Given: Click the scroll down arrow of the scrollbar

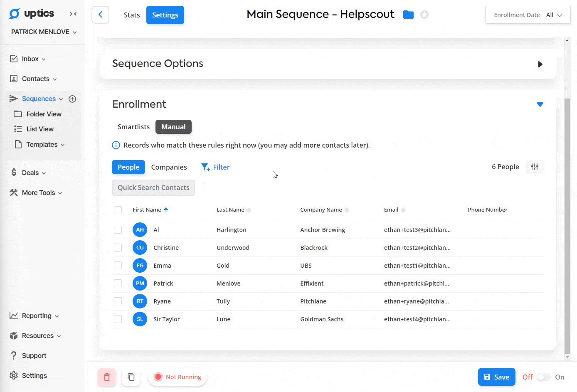Looking at the screenshot, I should 567,357.
